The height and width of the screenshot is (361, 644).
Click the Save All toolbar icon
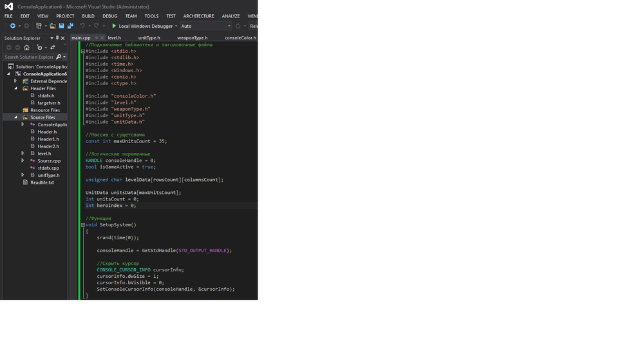70,26
